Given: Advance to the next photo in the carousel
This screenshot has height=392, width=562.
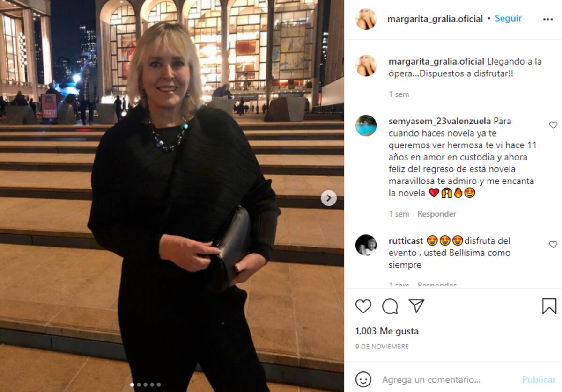Looking at the screenshot, I should coord(329,198).
